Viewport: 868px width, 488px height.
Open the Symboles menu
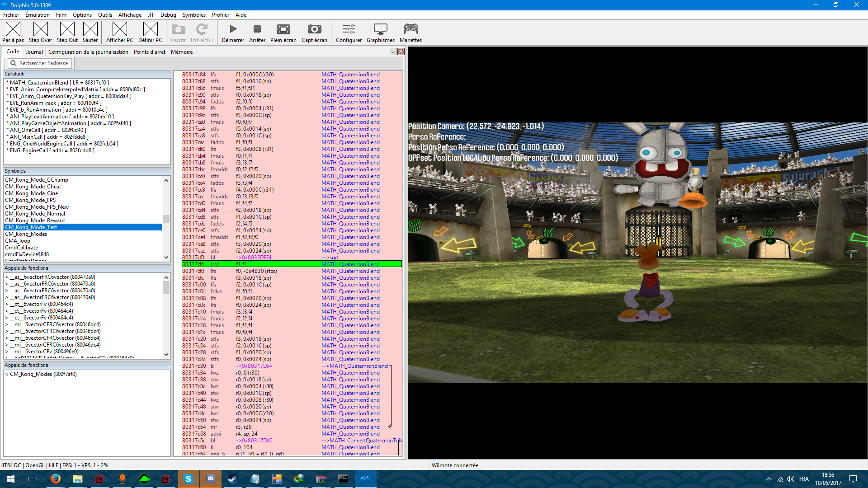pos(194,15)
